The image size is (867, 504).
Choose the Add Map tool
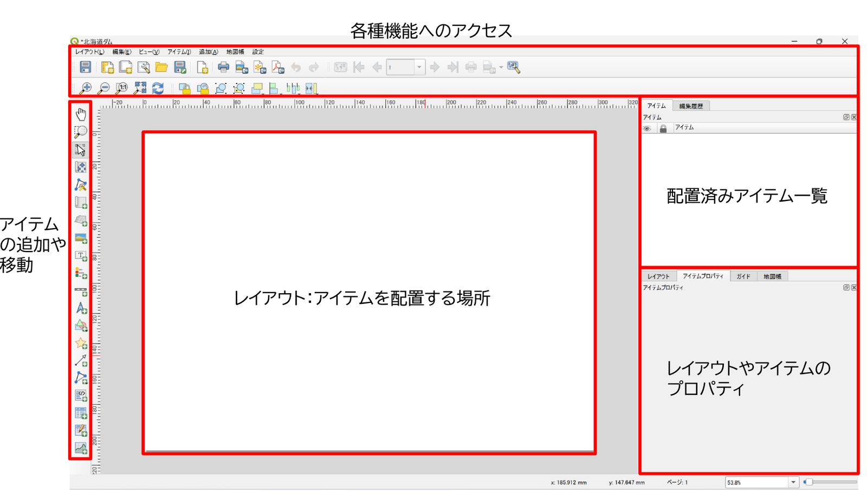pyautogui.click(x=81, y=203)
